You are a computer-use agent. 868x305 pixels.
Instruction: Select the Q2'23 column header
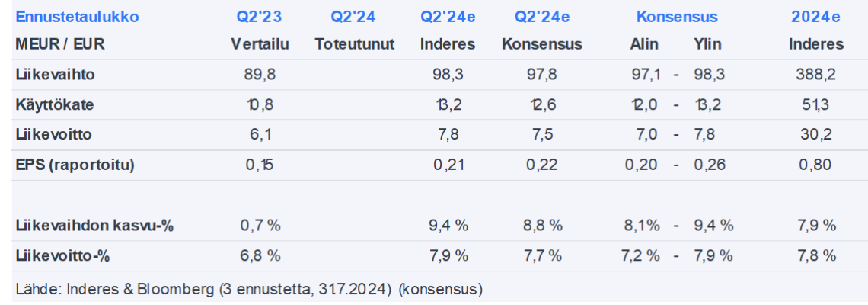tap(260, 17)
